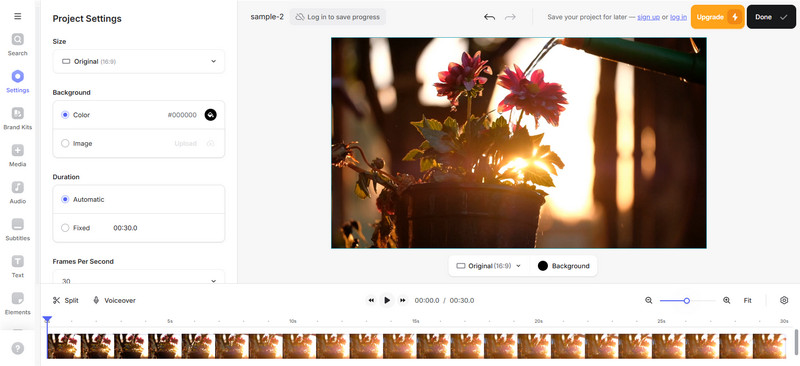800x366 pixels.
Task: Zoom in the timeline
Action: pyautogui.click(x=727, y=300)
